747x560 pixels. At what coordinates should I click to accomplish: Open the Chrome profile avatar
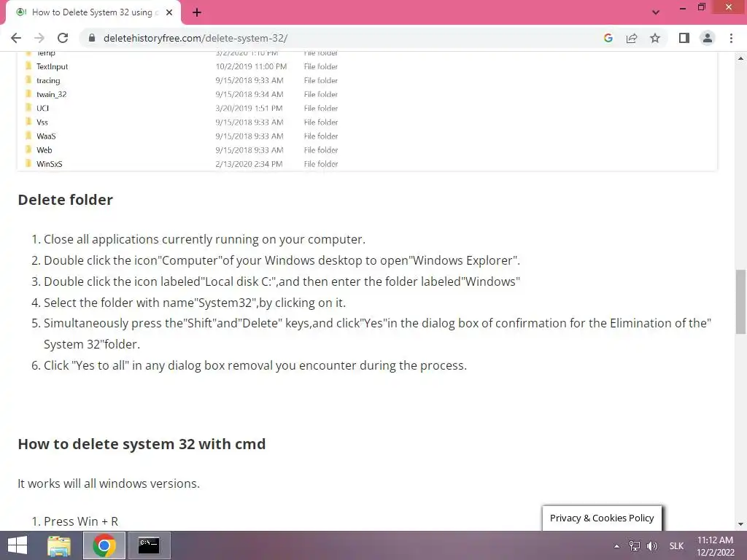[708, 38]
